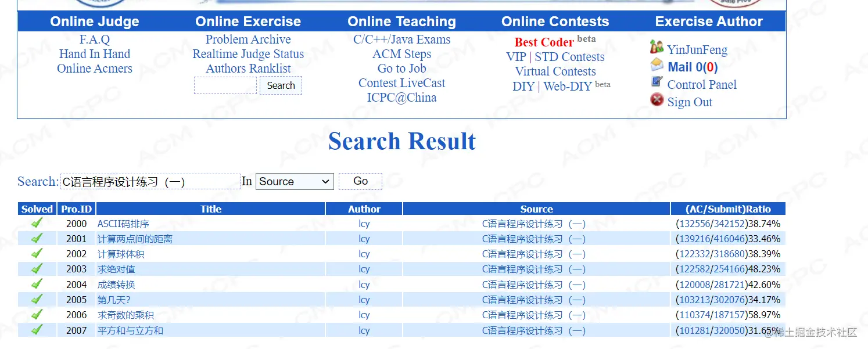Click the solved checkmark for problem 2000
Viewport: 868px width, 349px height.
pyautogui.click(x=36, y=222)
